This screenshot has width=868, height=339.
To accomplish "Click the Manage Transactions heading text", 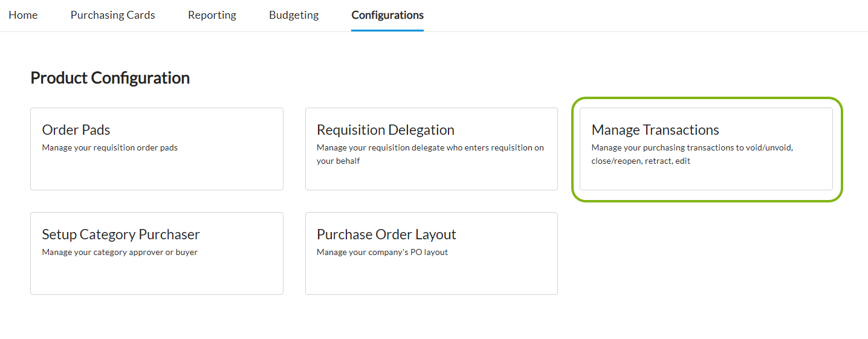I will point(655,130).
